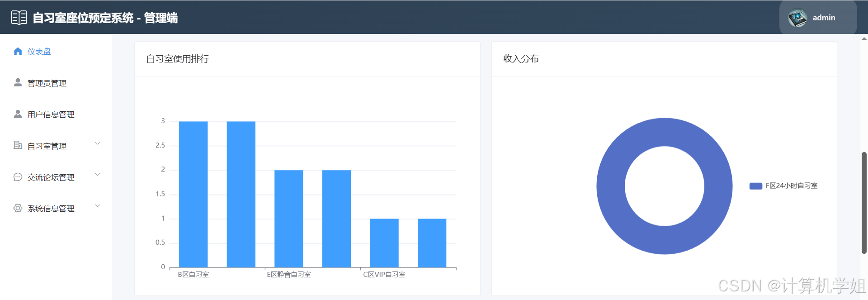
Task: Click the 收入分布 card title
Action: coord(521,59)
